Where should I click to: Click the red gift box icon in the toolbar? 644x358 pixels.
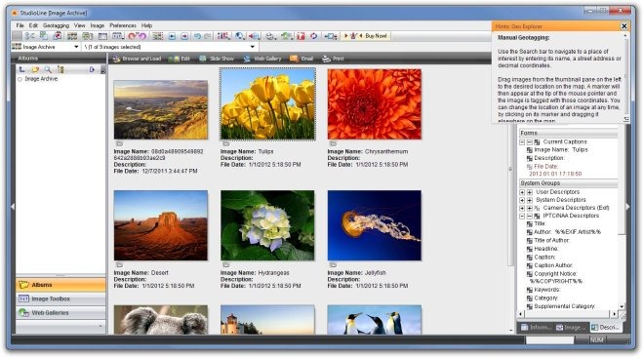(x=302, y=36)
